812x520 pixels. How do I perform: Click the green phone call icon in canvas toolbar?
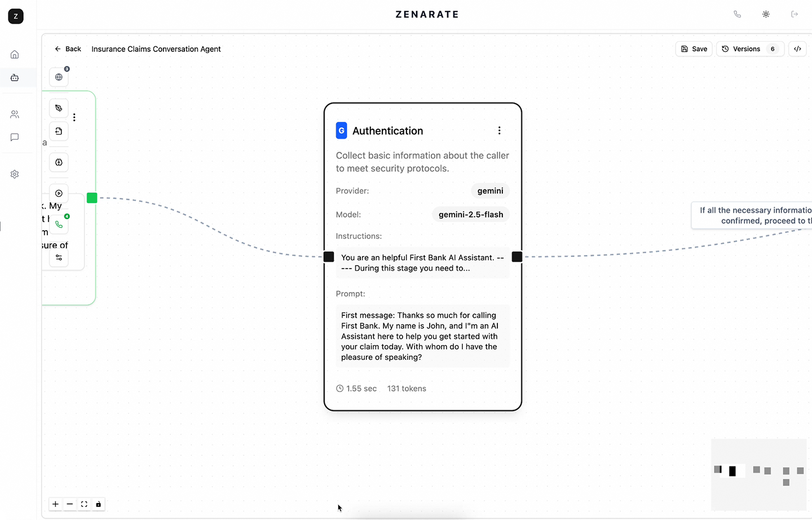59,224
